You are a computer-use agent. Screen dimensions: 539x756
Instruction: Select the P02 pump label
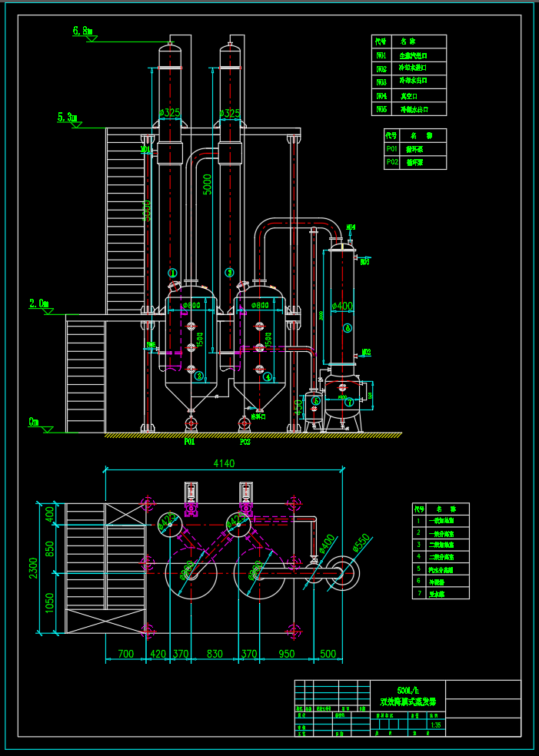245,442
